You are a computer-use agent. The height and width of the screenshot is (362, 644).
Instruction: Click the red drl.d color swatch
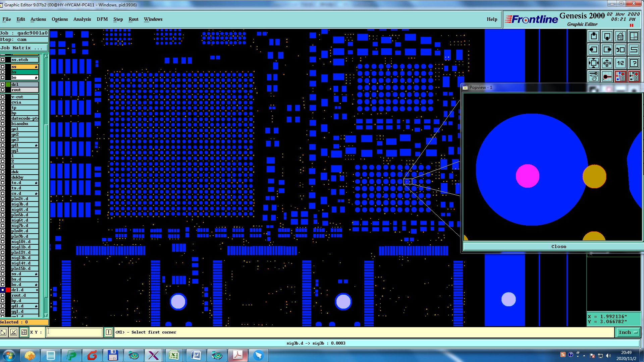(x=8, y=290)
